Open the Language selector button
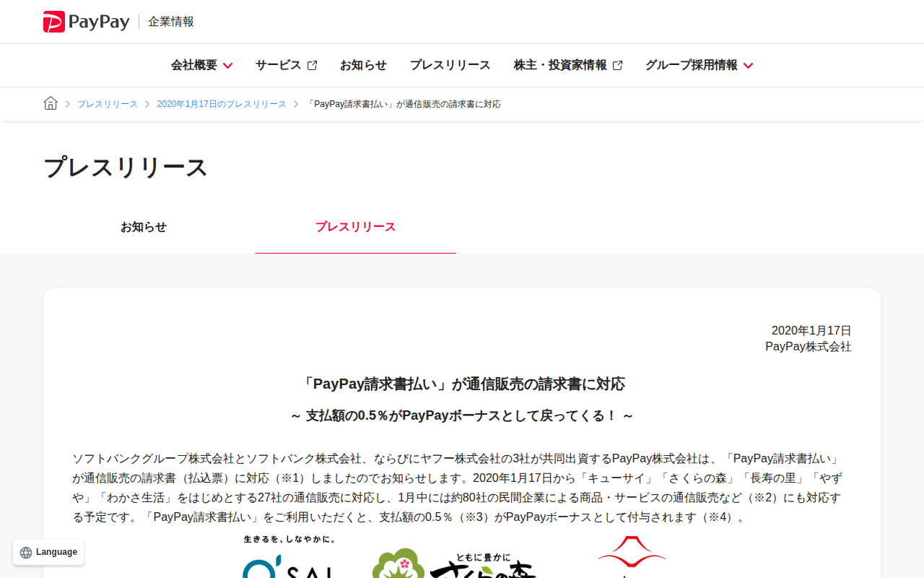Viewport: 924px width, 578px height. [x=48, y=552]
